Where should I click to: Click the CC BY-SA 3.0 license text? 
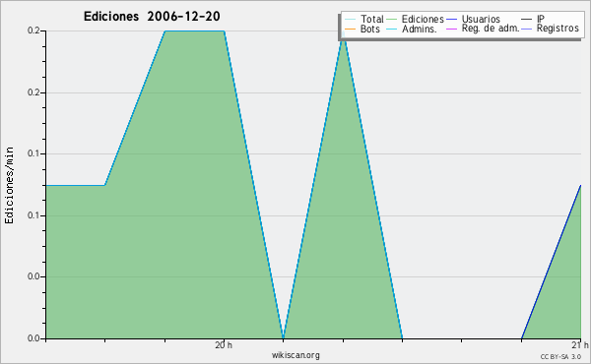(560, 357)
